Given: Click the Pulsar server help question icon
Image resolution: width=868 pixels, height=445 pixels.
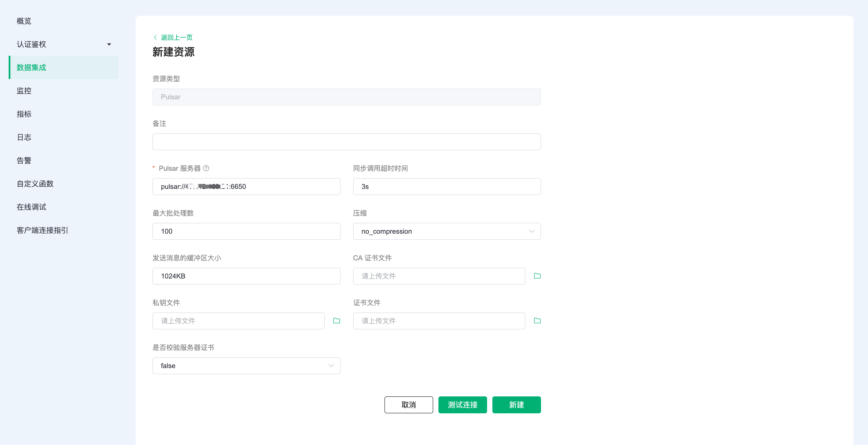Looking at the screenshot, I should [206, 168].
